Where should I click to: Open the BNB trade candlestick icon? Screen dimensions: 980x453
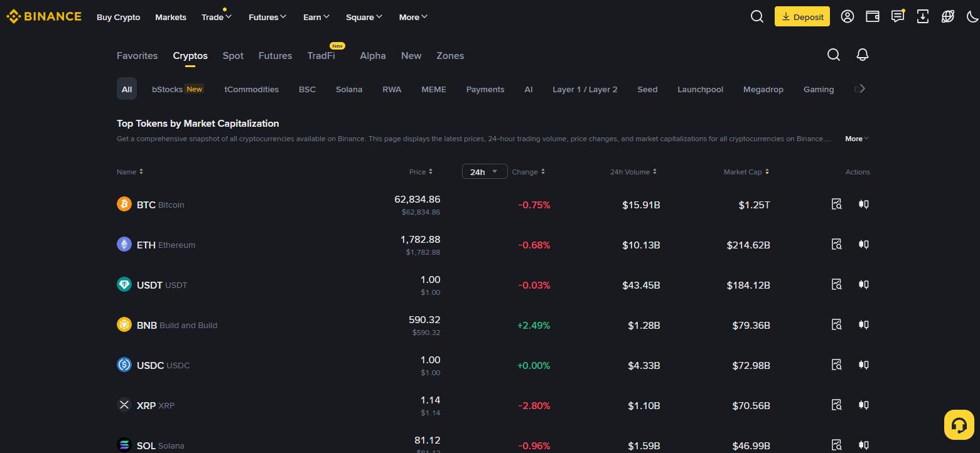pos(864,324)
